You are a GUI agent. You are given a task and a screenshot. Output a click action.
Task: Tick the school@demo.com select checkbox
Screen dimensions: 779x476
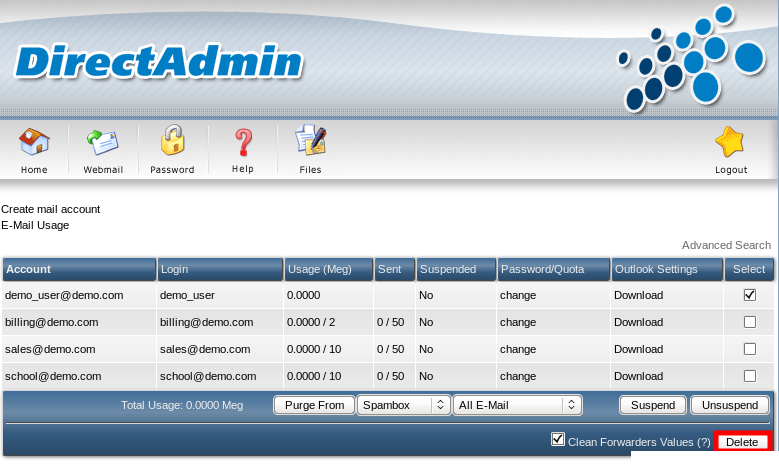750,376
